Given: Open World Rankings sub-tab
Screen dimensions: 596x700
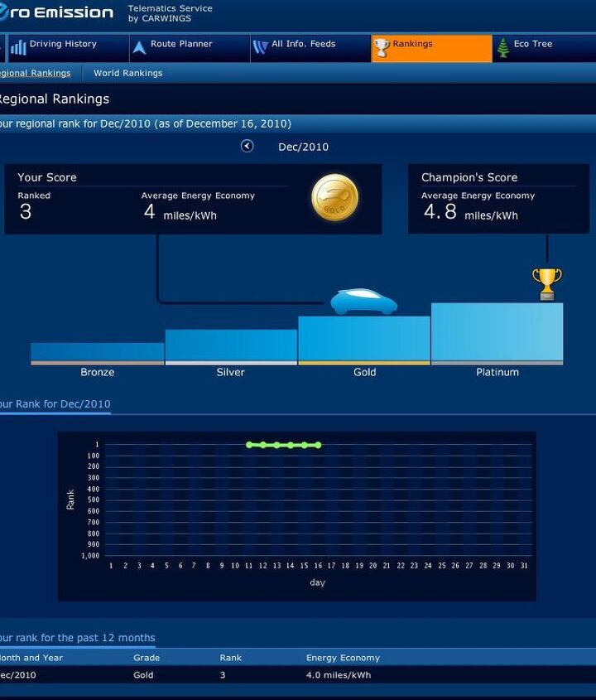Looking at the screenshot, I should point(127,73).
